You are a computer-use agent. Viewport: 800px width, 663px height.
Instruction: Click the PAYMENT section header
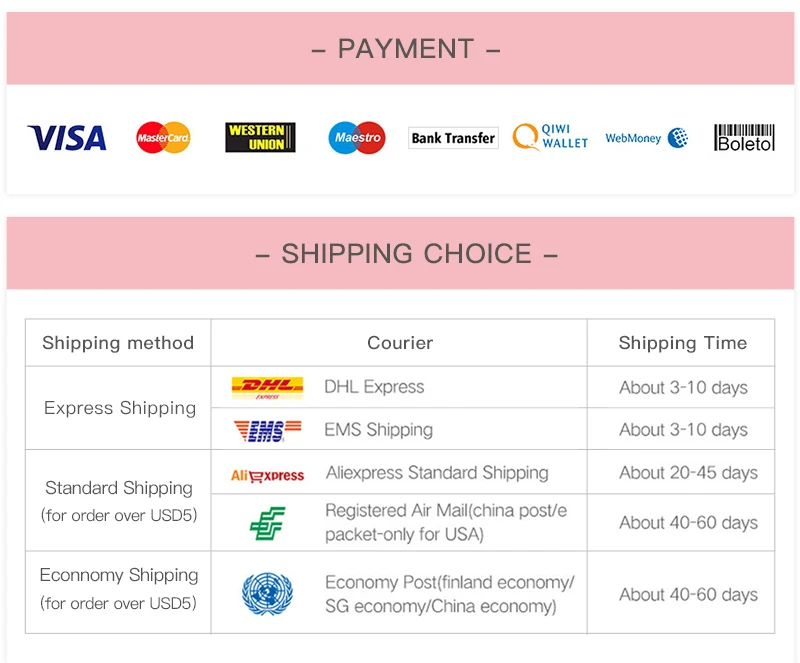401,48
